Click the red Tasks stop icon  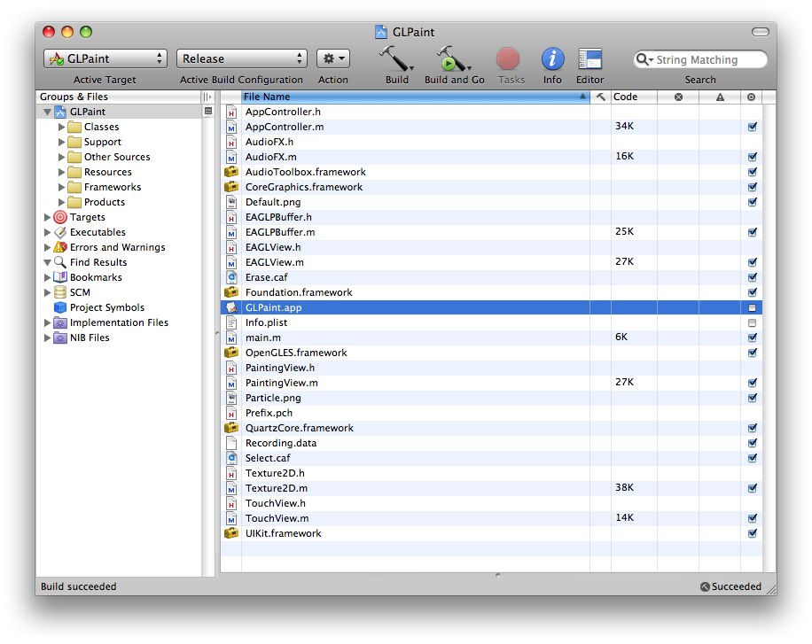[507, 58]
